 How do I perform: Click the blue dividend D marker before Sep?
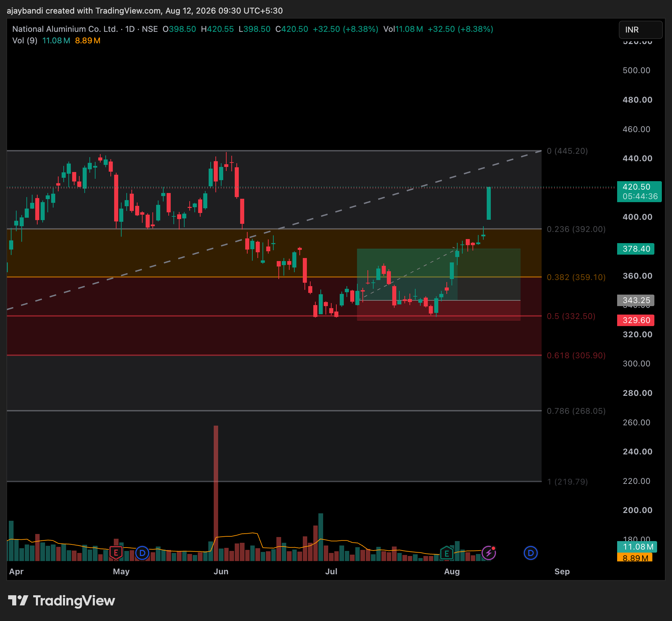click(531, 553)
